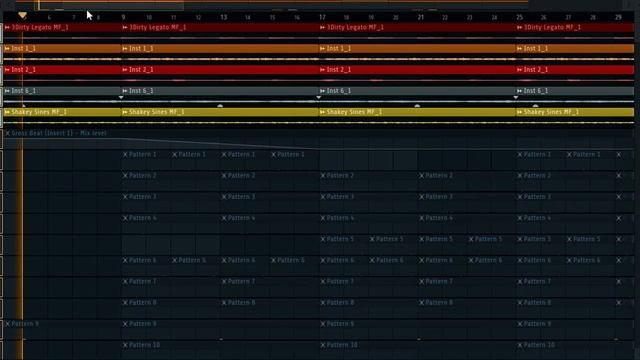Click the icon of Pattern 3 clip at bar 25
Image resolution: width=640 pixels, height=360 pixels.
click(520, 197)
